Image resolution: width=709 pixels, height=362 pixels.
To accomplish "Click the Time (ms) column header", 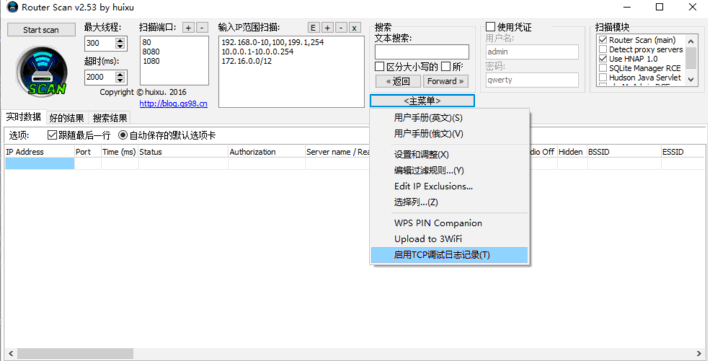I will coord(120,152).
